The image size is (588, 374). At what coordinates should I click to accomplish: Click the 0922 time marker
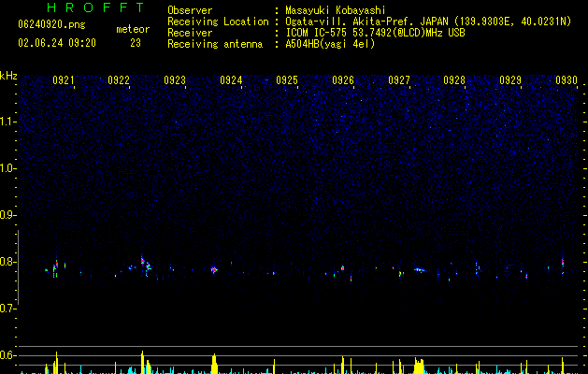pos(119,80)
